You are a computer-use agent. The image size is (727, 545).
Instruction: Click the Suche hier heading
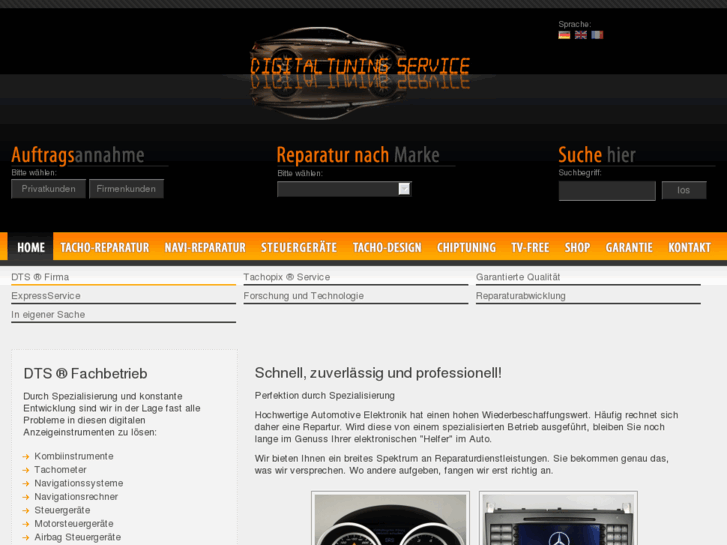pos(597,155)
